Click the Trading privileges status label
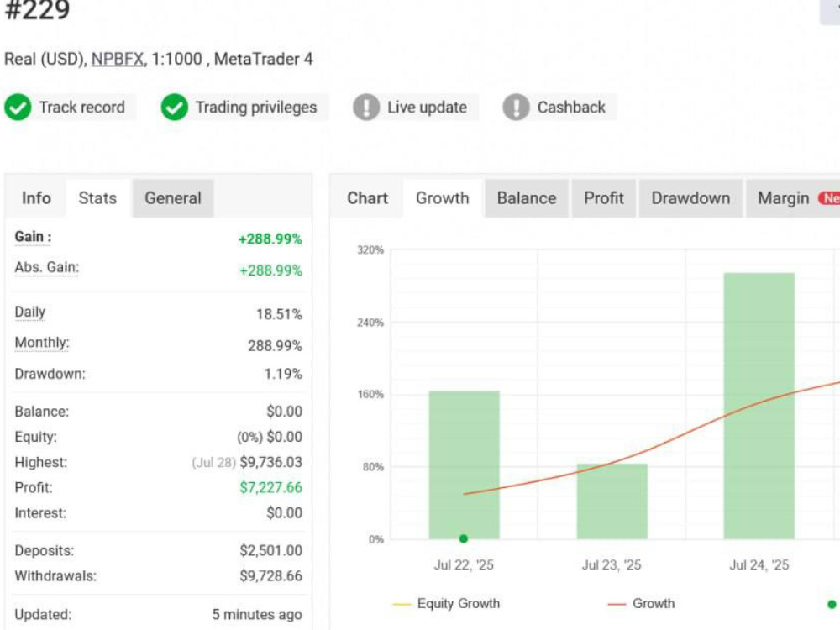This screenshot has height=630, width=840. 256,108
